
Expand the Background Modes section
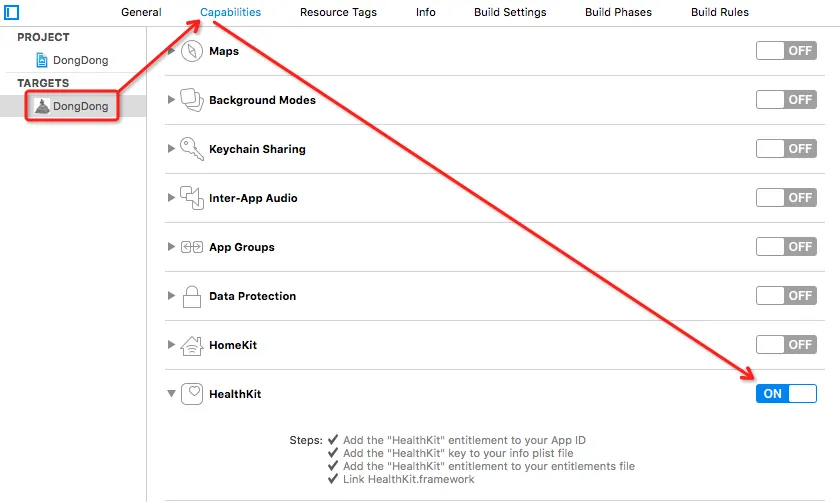click(171, 100)
